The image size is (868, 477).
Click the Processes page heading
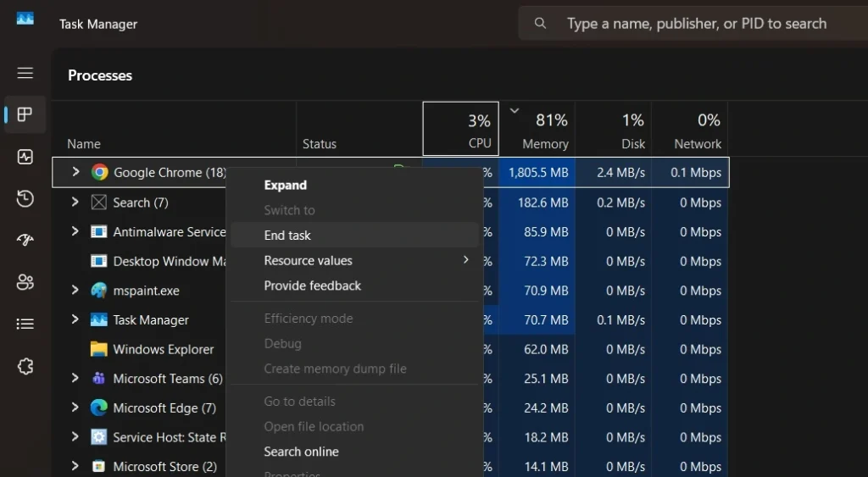(100, 75)
